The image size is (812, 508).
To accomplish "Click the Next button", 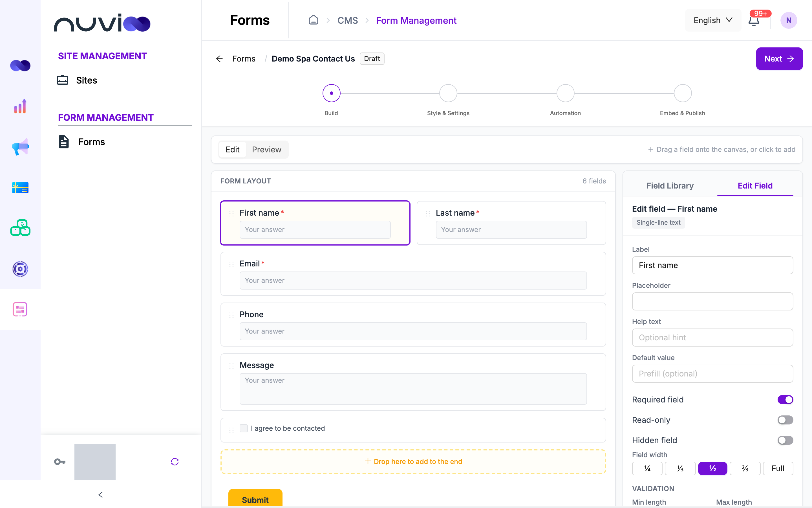I will [x=779, y=59].
